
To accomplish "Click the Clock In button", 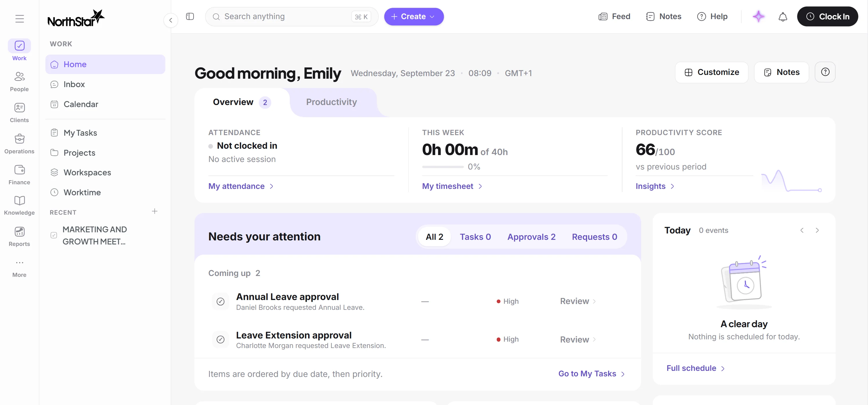I will click(x=827, y=16).
